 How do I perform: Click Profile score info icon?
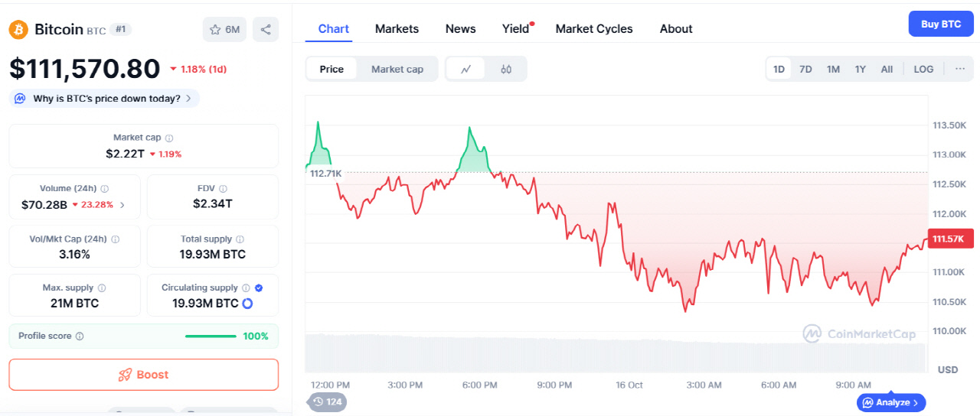click(x=80, y=336)
